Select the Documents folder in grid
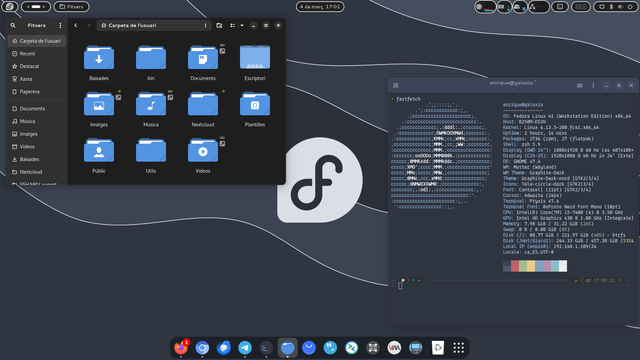The image size is (640, 360). pos(203,58)
